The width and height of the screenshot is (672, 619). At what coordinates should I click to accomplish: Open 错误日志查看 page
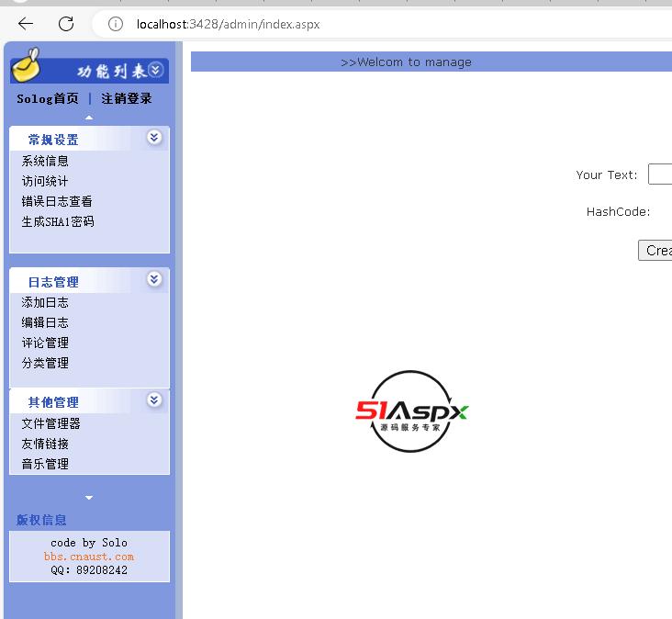57,201
